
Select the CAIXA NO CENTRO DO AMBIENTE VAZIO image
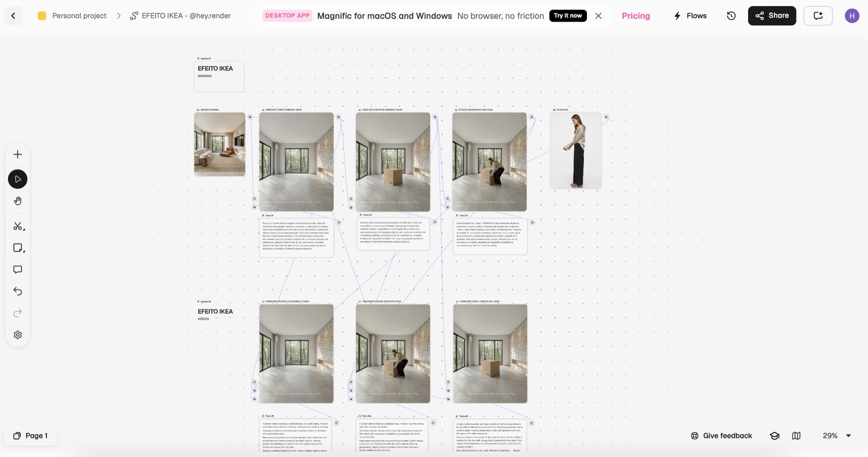pos(393,162)
